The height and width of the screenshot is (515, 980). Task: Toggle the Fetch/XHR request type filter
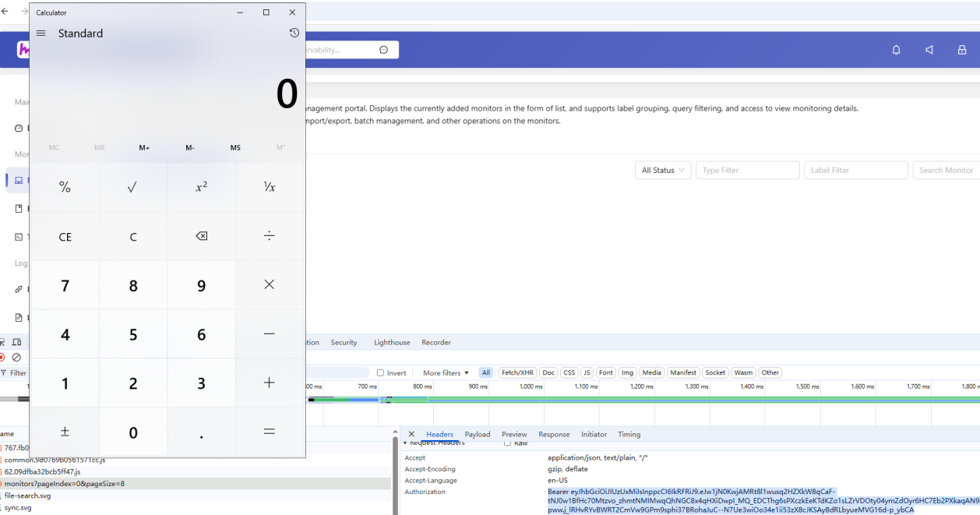[x=517, y=373]
